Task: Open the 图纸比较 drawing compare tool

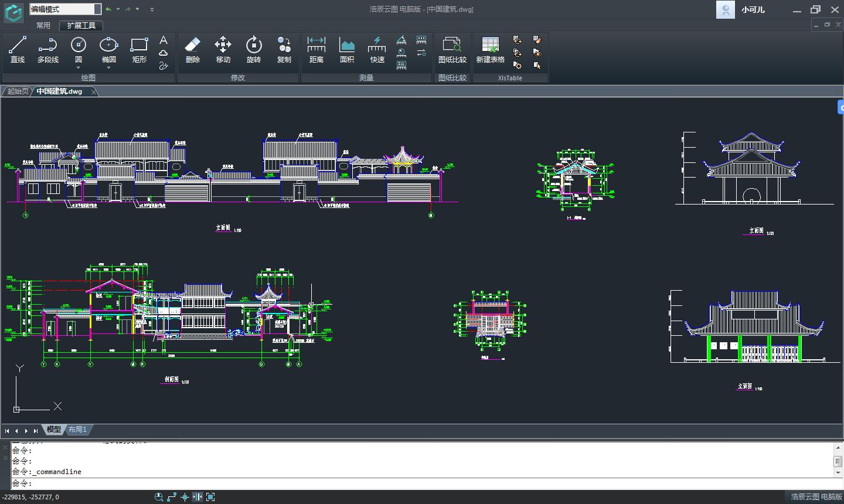Action: click(452, 50)
